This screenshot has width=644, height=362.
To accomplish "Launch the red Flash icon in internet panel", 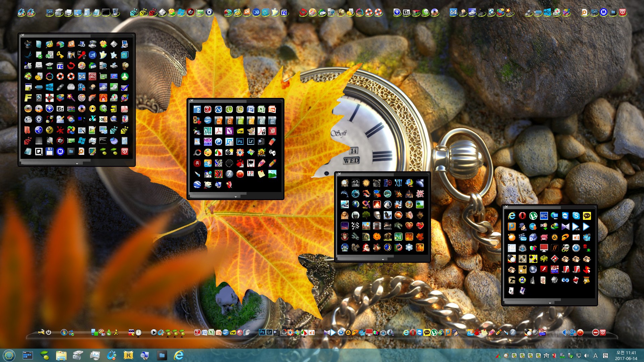I will point(544,269).
